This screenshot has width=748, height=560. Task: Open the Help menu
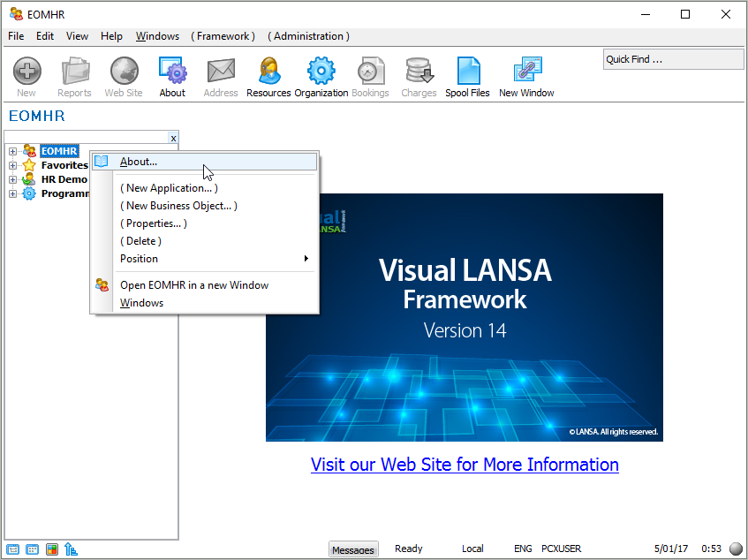111,36
